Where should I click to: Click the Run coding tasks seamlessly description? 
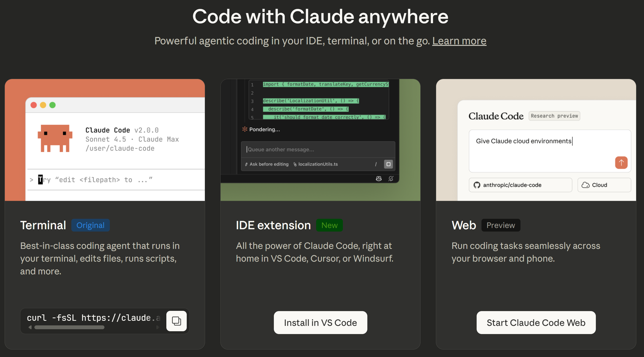coord(526,252)
